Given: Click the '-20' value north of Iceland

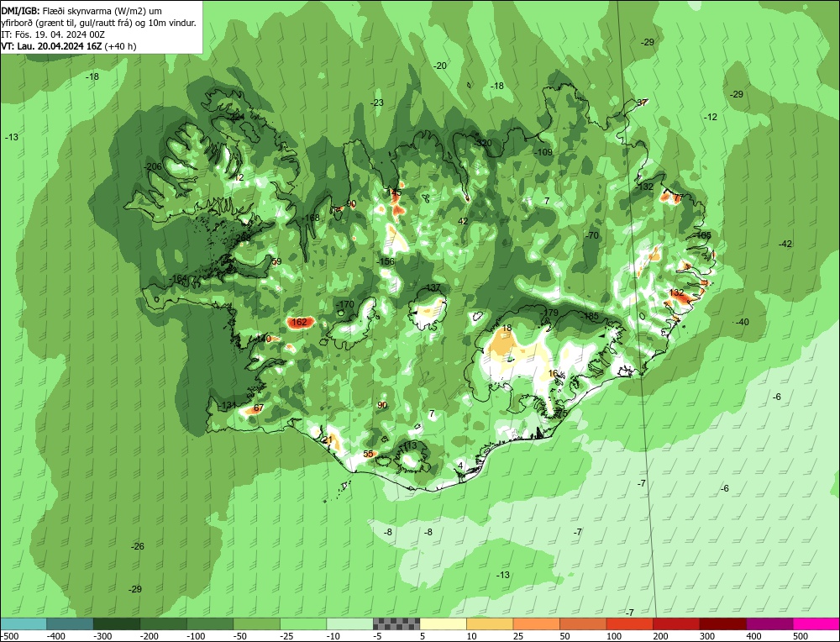Looking at the screenshot, I should [x=439, y=66].
